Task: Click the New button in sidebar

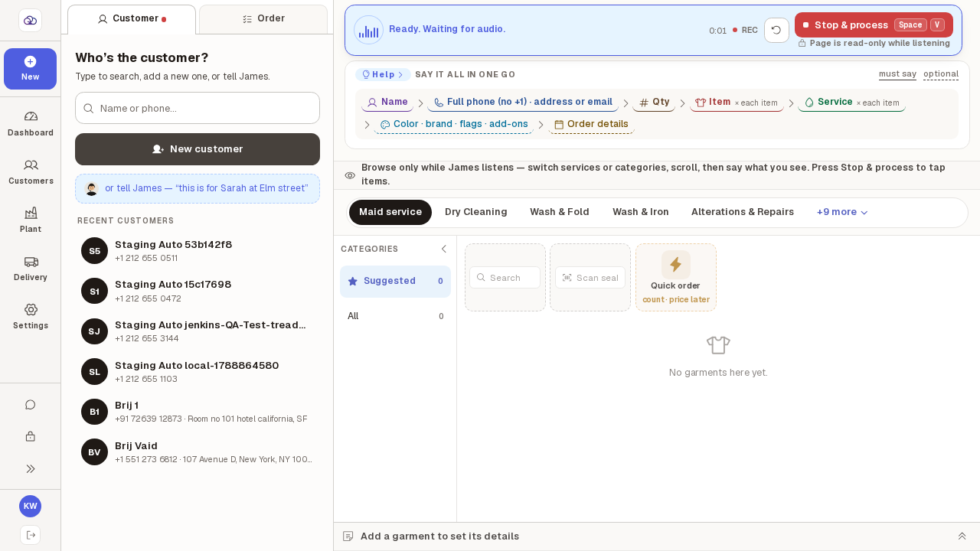Action: (31, 69)
